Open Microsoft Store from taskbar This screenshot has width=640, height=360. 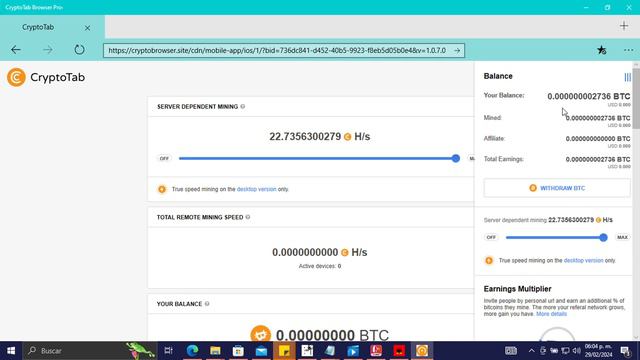click(x=238, y=351)
